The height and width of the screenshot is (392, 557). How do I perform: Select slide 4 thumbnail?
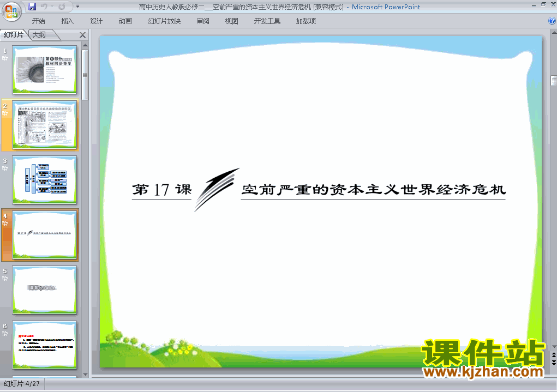(45, 234)
